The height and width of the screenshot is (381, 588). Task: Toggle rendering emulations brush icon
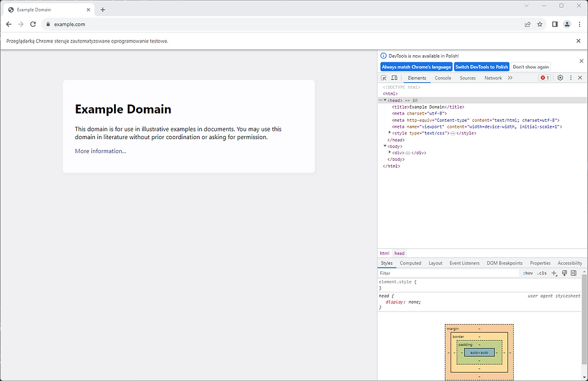coord(565,274)
